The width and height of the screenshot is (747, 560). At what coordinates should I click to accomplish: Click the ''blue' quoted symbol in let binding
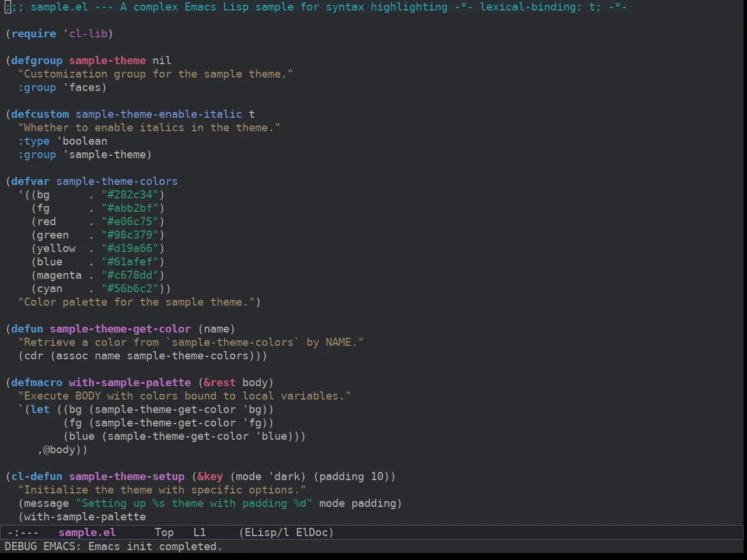tap(271, 436)
